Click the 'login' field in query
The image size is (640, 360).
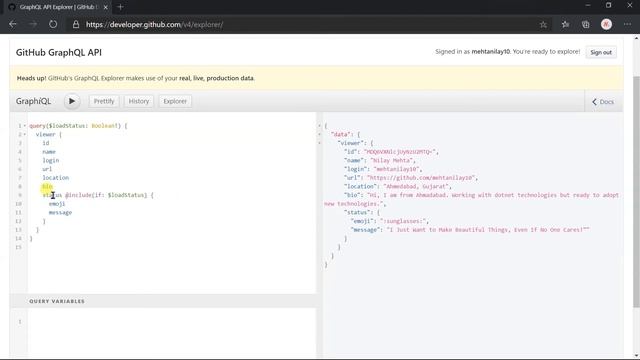(51, 160)
